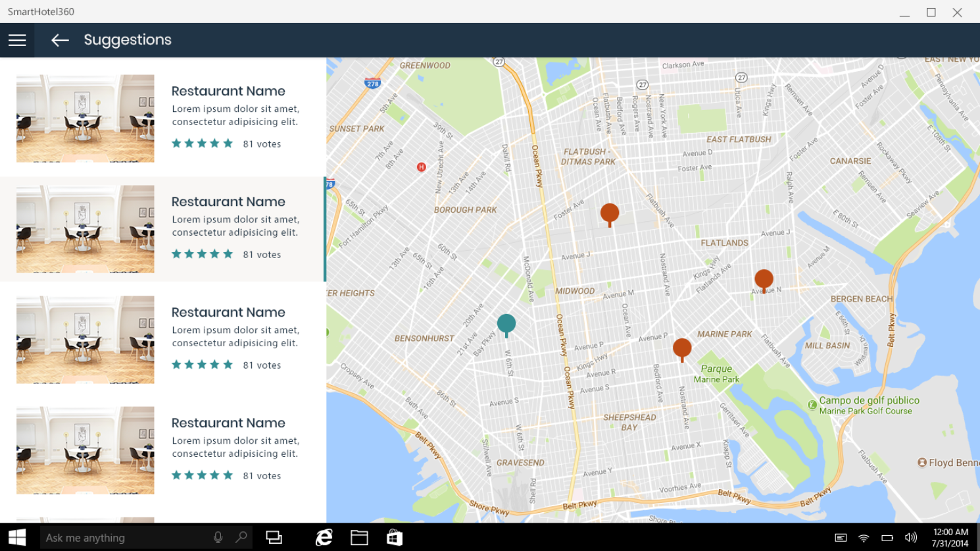Click 81 votes on the third restaurant card
Screen dimensions: 980x551
pos(262,365)
